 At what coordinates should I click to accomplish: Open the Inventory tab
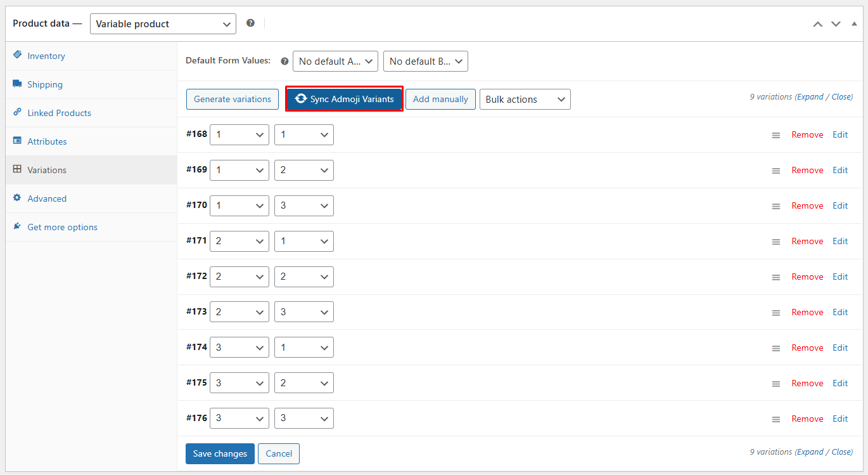[x=91, y=56]
